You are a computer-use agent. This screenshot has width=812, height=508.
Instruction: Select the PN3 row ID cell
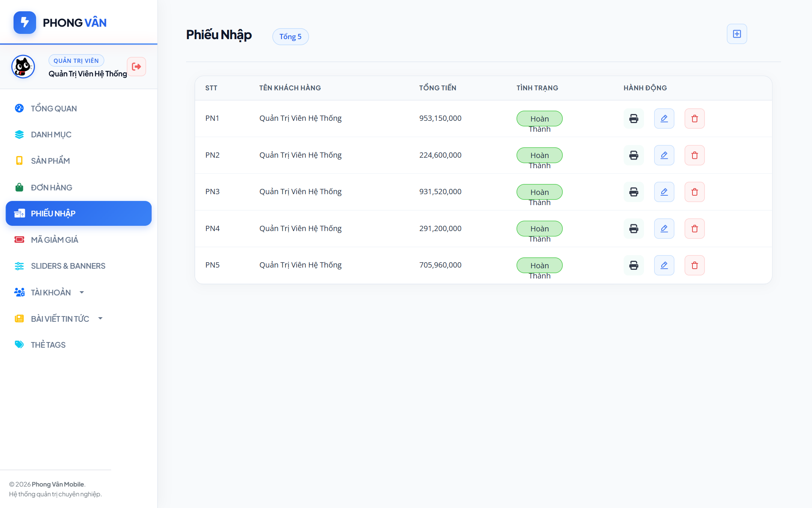pos(212,192)
